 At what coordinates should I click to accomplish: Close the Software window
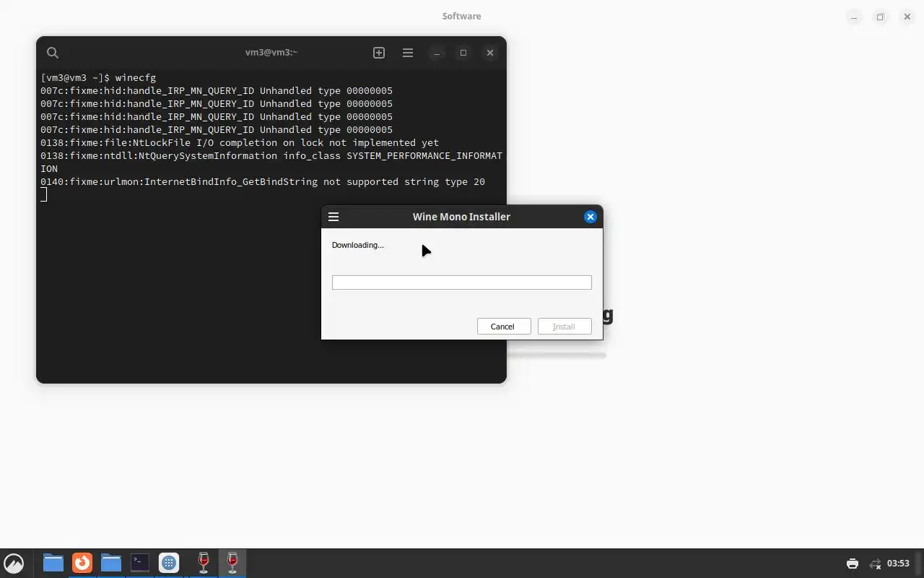[907, 17]
